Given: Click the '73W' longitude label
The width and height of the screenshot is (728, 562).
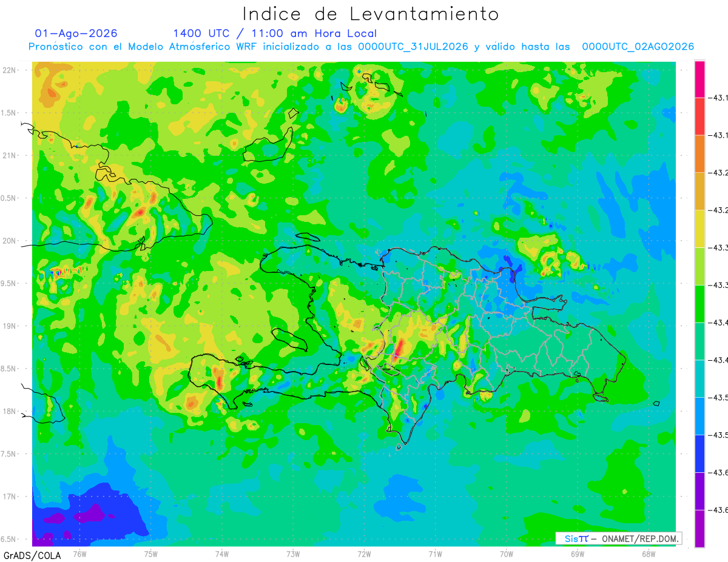Looking at the screenshot, I should pos(293,554).
